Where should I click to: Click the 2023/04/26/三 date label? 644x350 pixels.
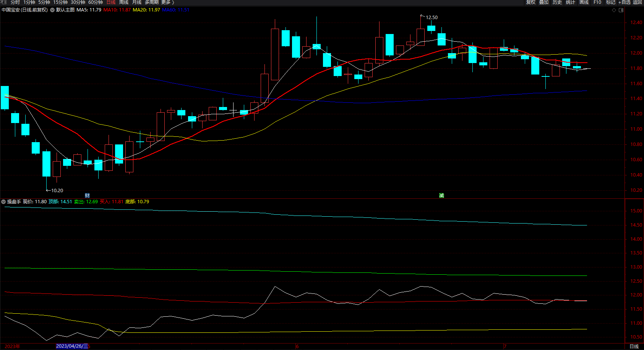pyautogui.click(x=72, y=346)
